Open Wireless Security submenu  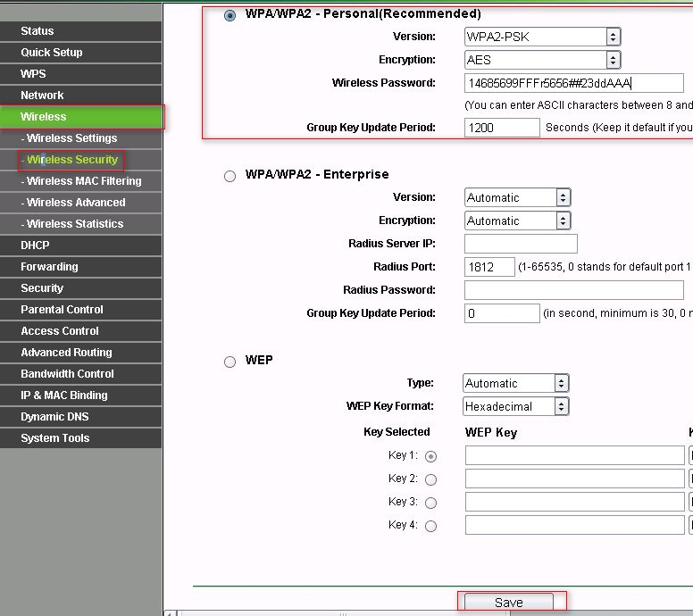point(72,160)
